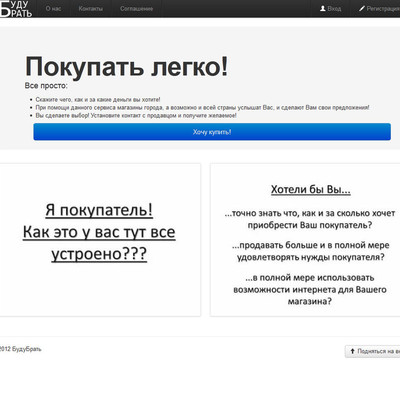
Task: Click the up arrow icon in footer
Action: (352, 351)
